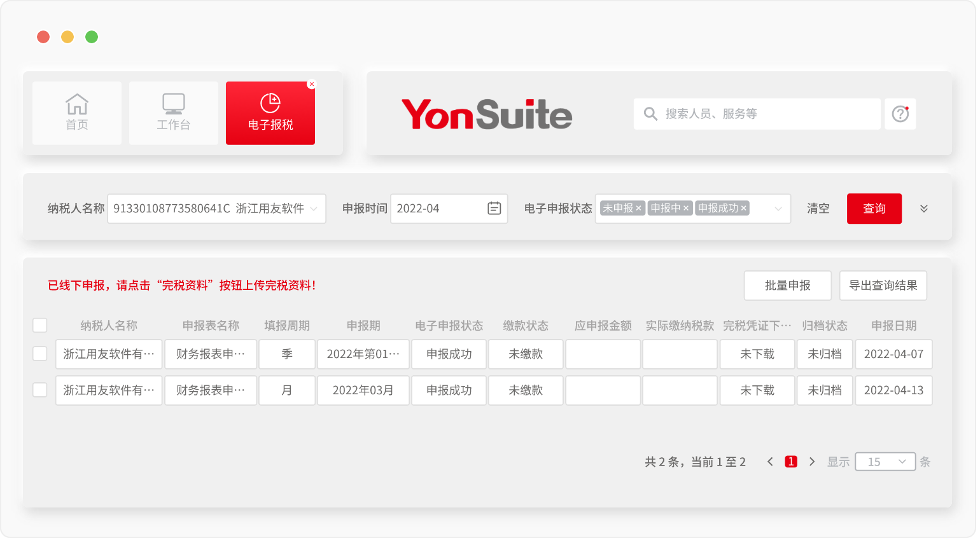980x538 pixels.
Task: Go to the previous page arrow
Action: coord(770,462)
